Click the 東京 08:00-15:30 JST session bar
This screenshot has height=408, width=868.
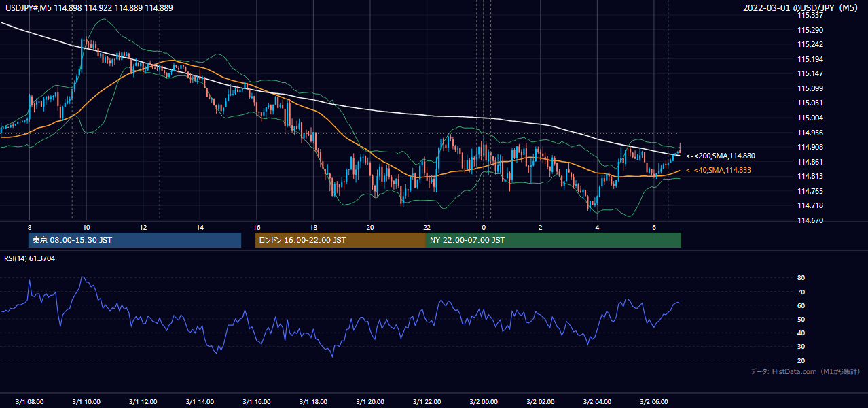135,240
